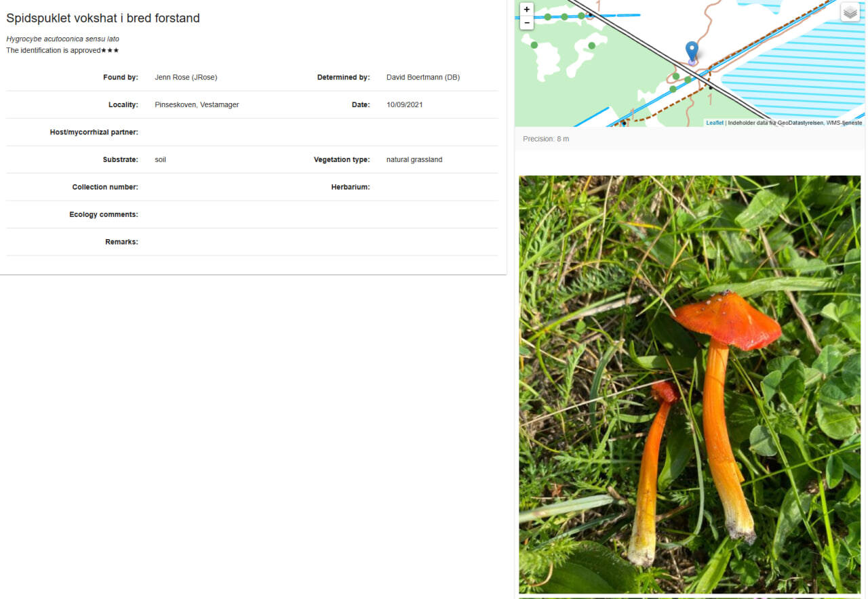Click the heading Spidspuklet vokshat i bred forstand

[103, 18]
